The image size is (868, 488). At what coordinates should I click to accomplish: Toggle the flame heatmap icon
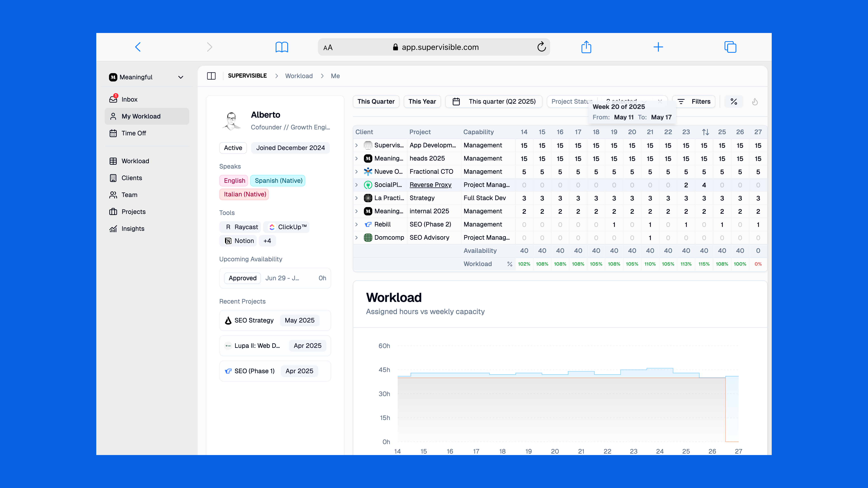pos(755,101)
